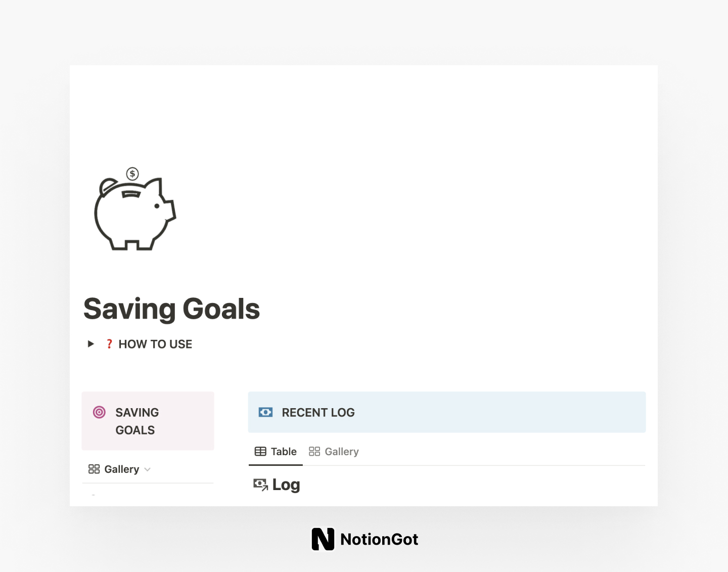Screen dimensions: 728x572
Task: Click the Saving Goals page title
Action: (x=171, y=309)
